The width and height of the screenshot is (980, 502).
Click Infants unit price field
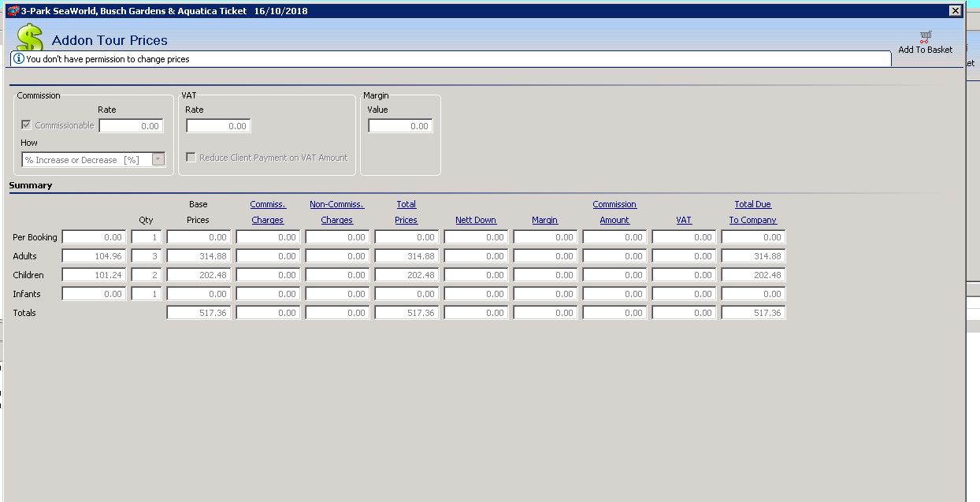(94, 294)
